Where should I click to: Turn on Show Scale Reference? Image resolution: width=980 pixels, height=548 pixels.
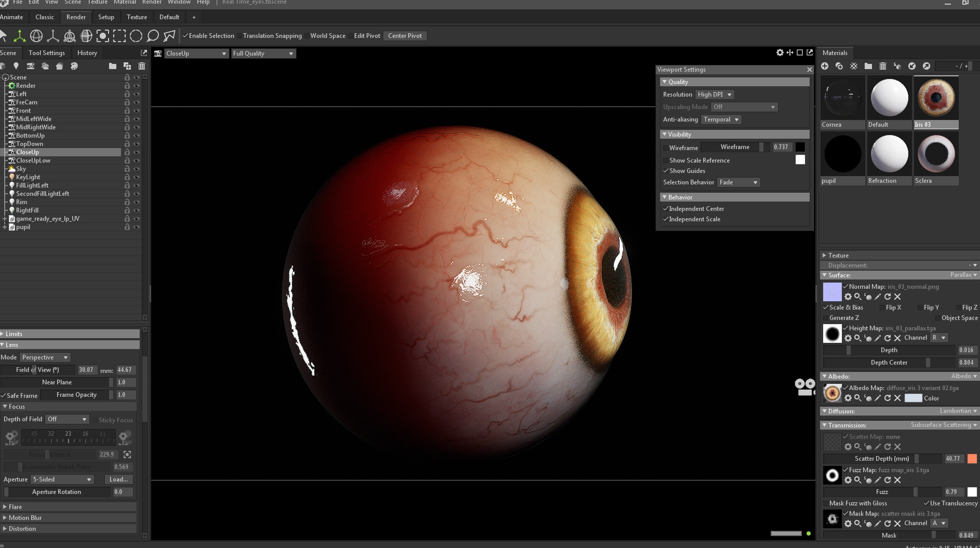click(666, 161)
